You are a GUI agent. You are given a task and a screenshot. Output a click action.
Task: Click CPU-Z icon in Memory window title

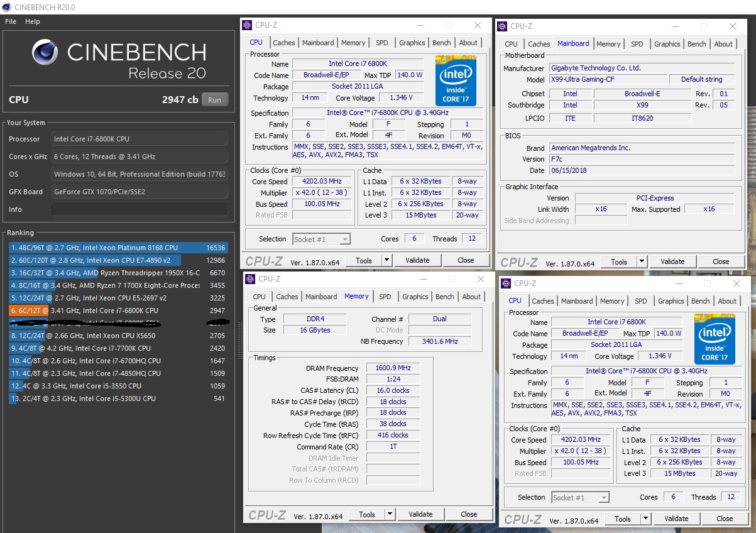click(250, 279)
